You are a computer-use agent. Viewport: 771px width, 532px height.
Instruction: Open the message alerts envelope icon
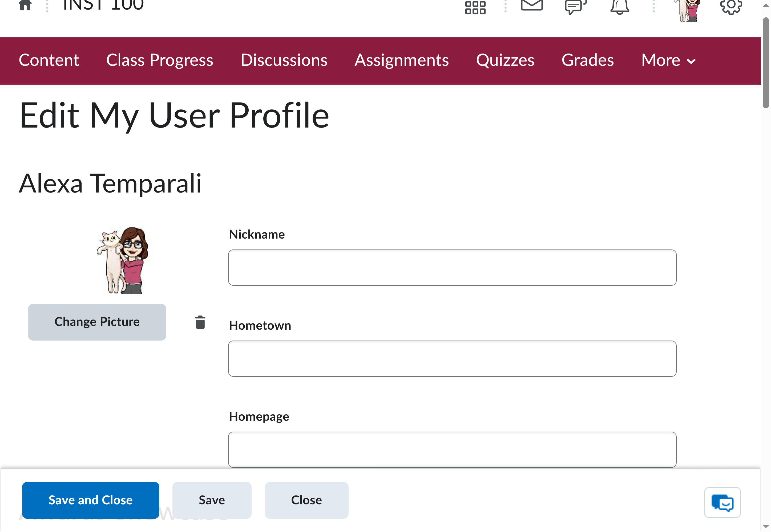[x=532, y=5]
